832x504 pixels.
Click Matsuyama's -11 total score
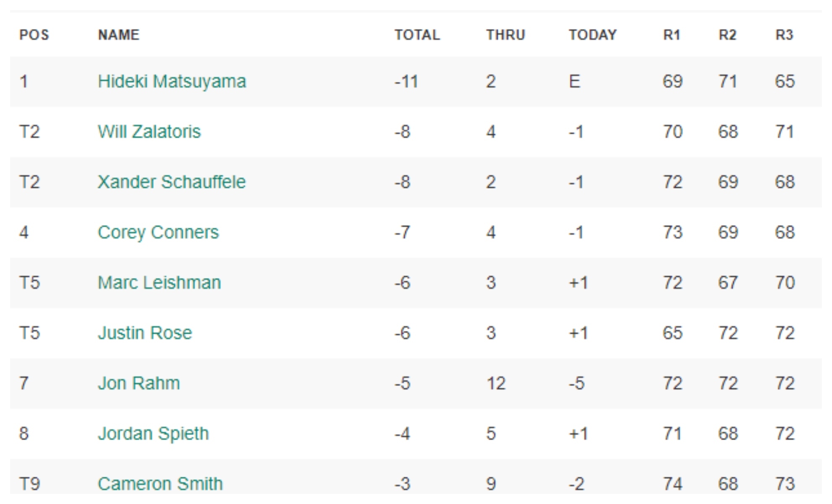click(406, 81)
